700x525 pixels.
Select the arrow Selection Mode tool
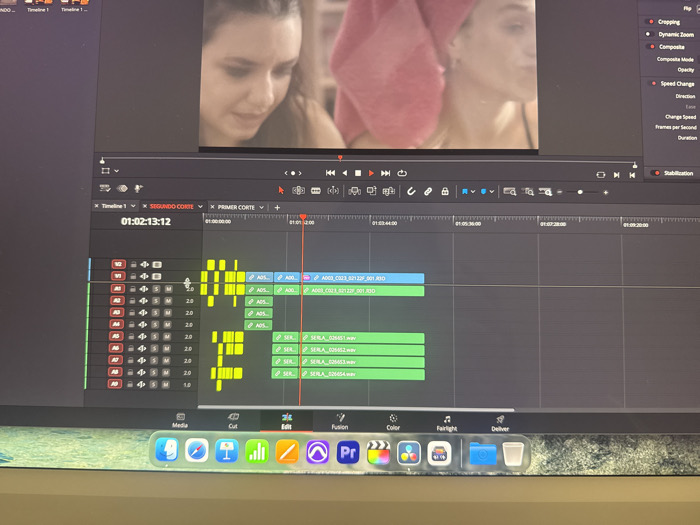(281, 190)
